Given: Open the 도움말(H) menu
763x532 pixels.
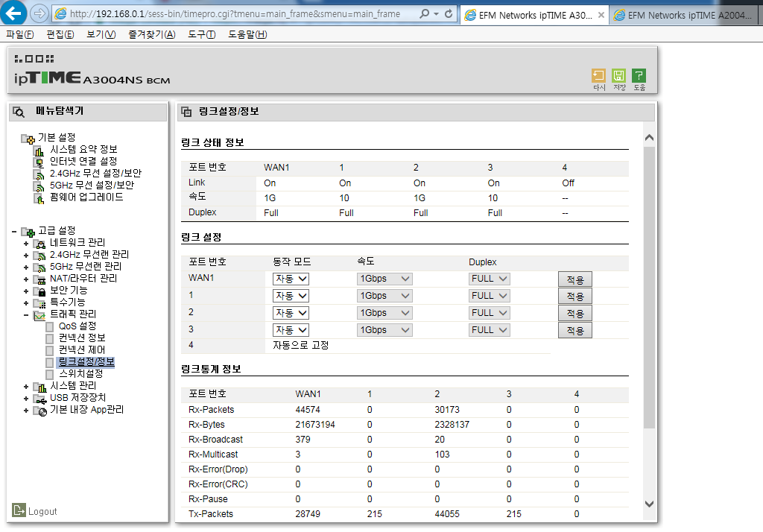Looking at the screenshot, I should [247, 34].
